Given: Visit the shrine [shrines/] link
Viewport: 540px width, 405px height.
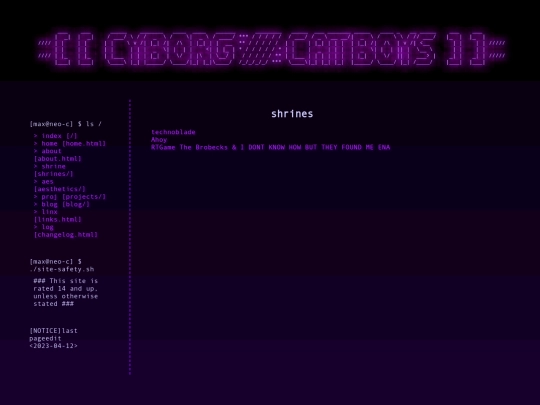Looking at the screenshot, I should (53, 170).
